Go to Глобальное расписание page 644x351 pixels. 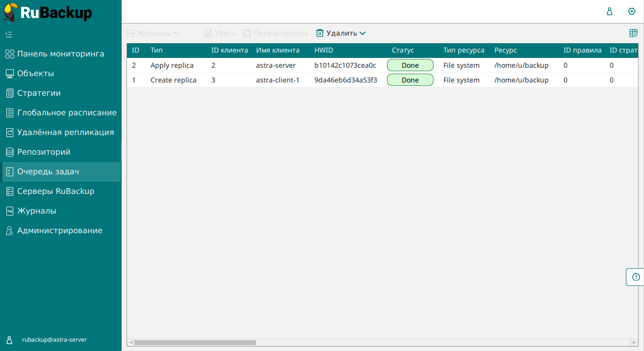point(67,113)
